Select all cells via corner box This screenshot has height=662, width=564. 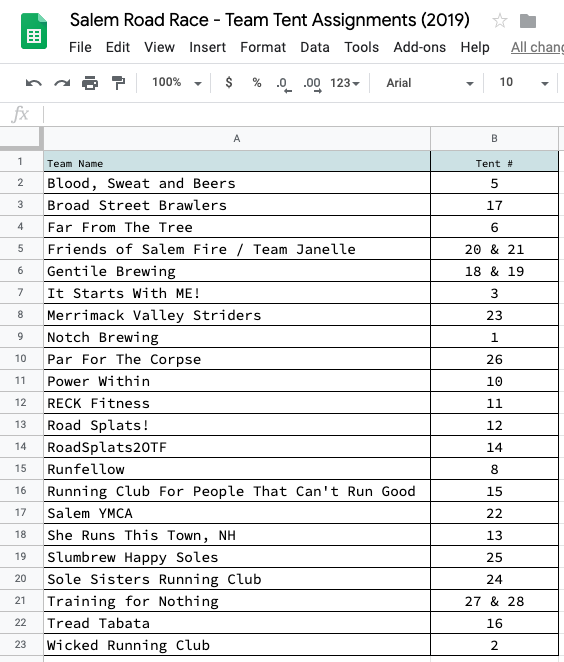21,138
